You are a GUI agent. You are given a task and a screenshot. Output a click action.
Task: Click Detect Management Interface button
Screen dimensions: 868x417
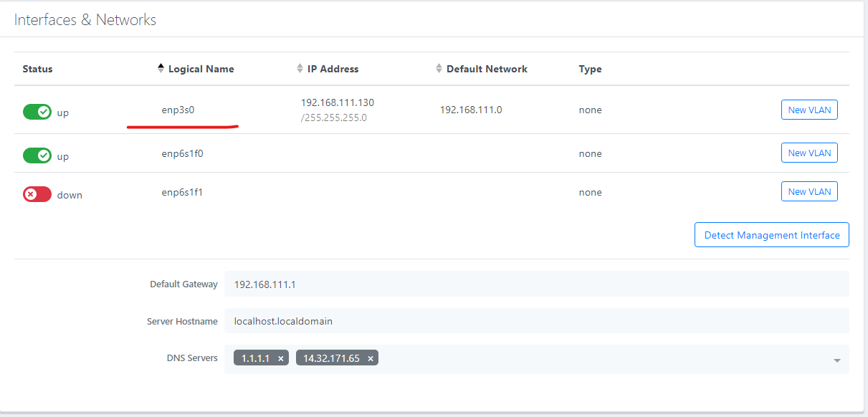(771, 235)
